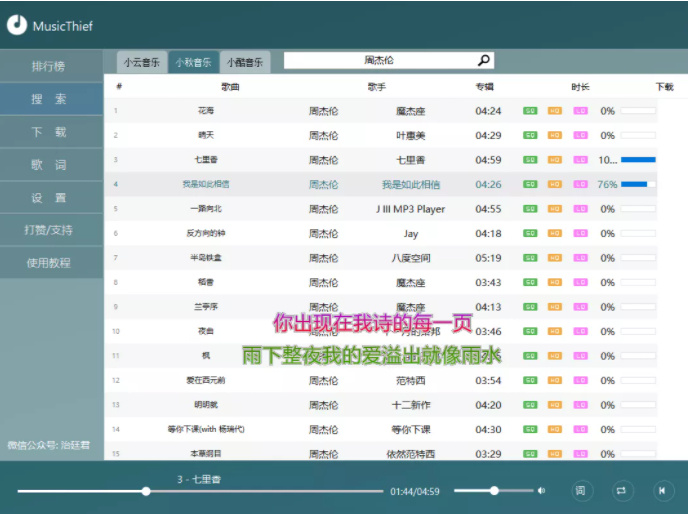Click the 歌曲 column header
This screenshot has height=514, width=688.
(x=230, y=87)
